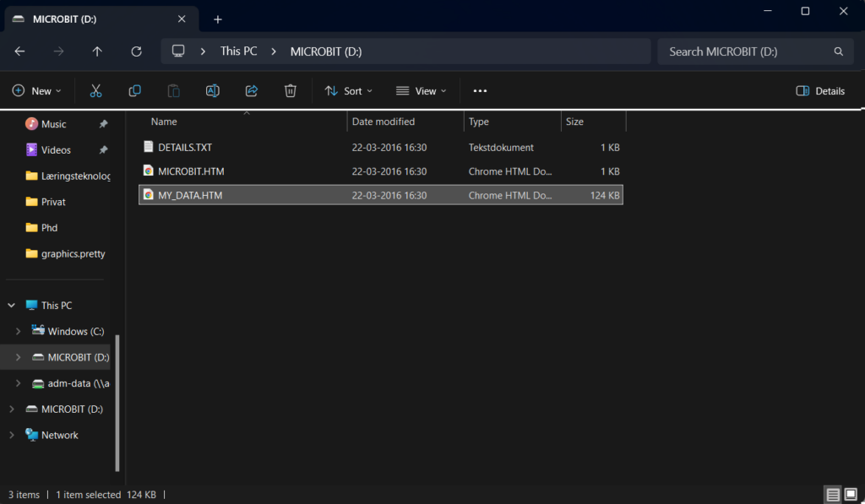The width and height of the screenshot is (865, 504).
Task: Click the 124 KB size cell
Action: coord(605,195)
